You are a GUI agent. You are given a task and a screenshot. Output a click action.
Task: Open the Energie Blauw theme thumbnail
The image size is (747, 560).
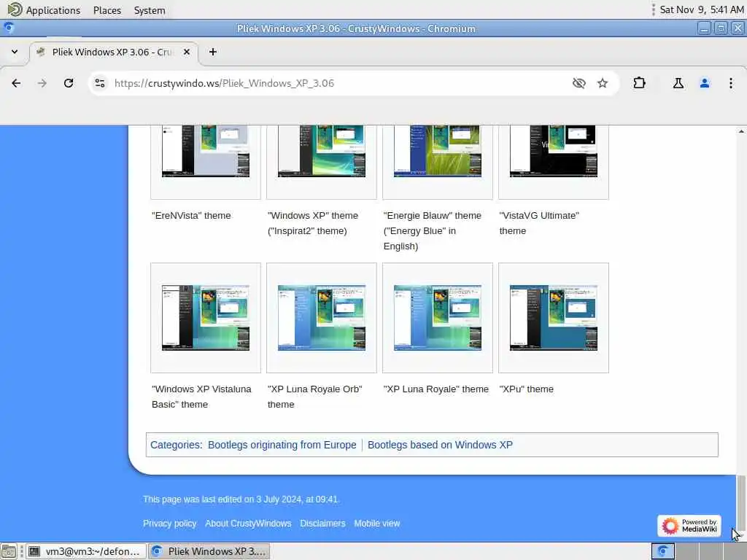(438, 151)
